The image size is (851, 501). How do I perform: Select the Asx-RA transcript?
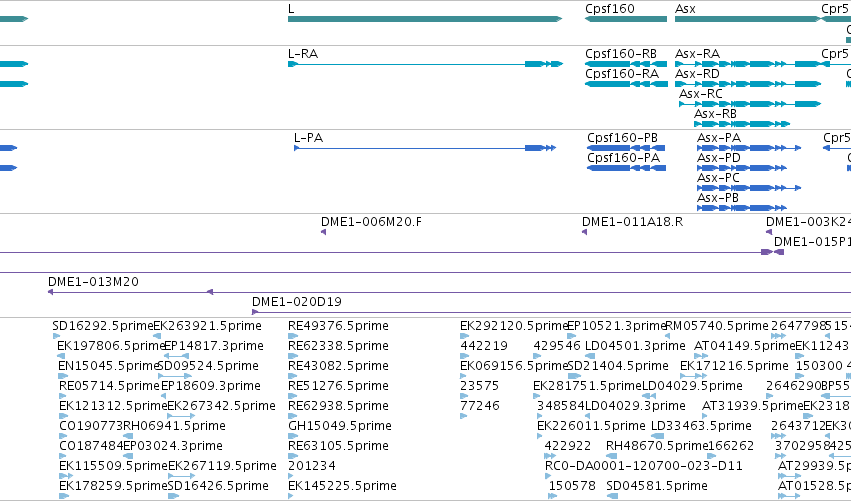tap(748, 64)
